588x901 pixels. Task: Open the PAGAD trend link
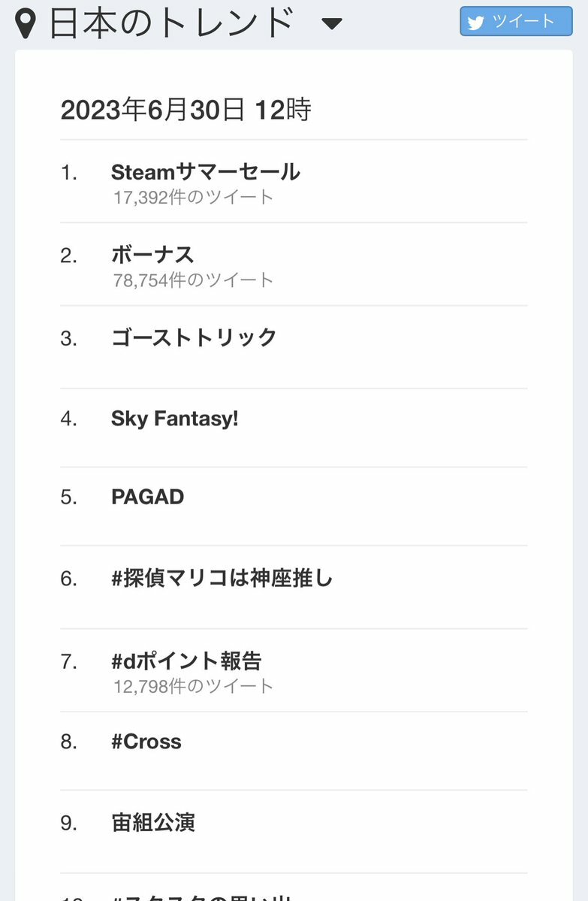(147, 497)
